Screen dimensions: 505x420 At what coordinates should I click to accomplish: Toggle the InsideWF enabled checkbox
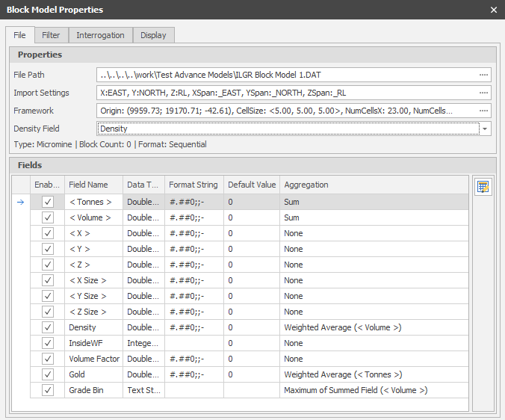48,343
